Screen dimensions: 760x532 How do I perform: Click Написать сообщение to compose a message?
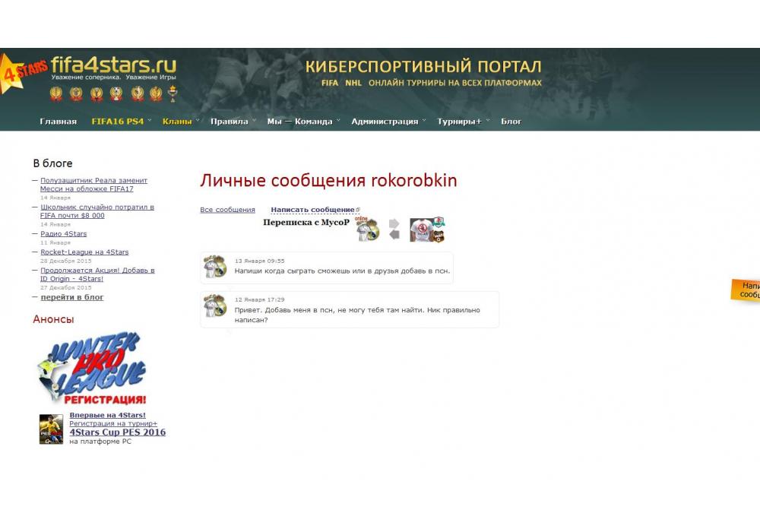(x=312, y=210)
